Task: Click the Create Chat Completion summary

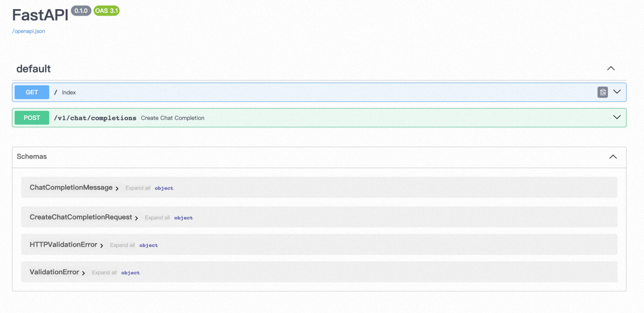Action: point(173,118)
